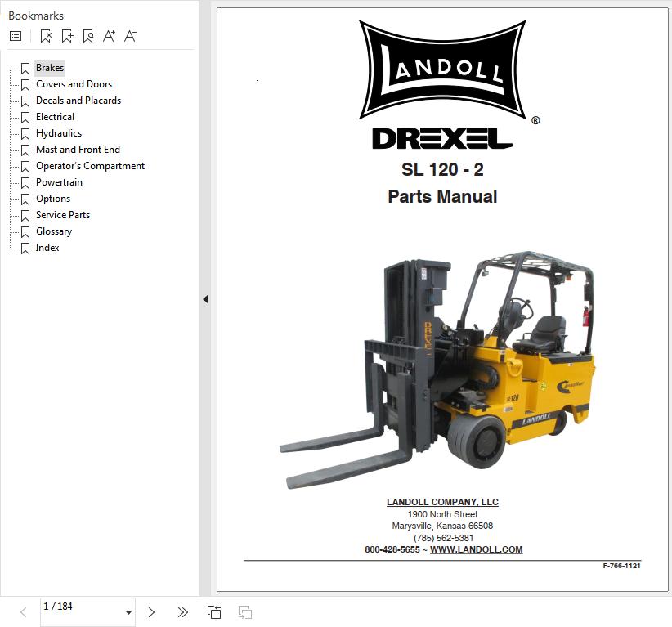Click the forklift photo
This screenshot has height=627, width=672.
[437, 369]
